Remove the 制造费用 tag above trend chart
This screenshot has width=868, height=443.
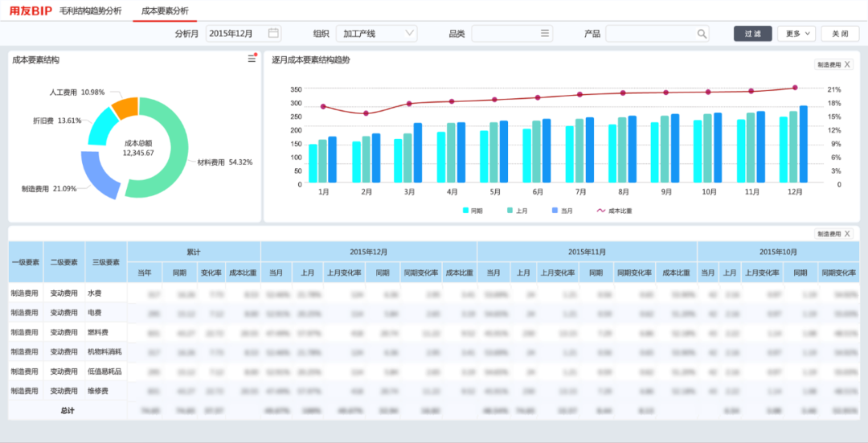pyautogui.click(x=846, y=64)
